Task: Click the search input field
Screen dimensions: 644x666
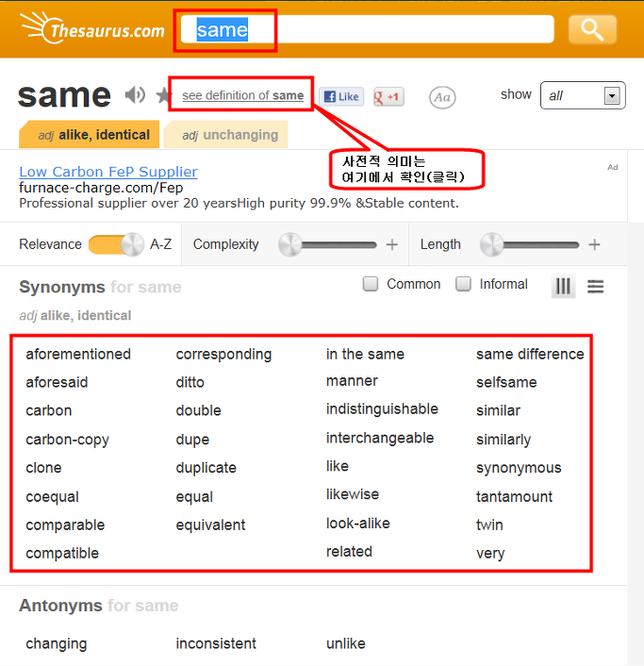Action: 367,29
